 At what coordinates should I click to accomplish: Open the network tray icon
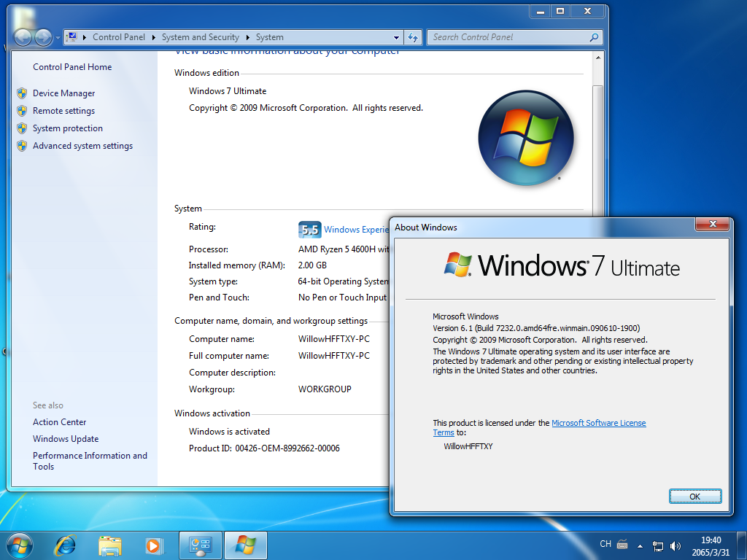click(658, 545)
